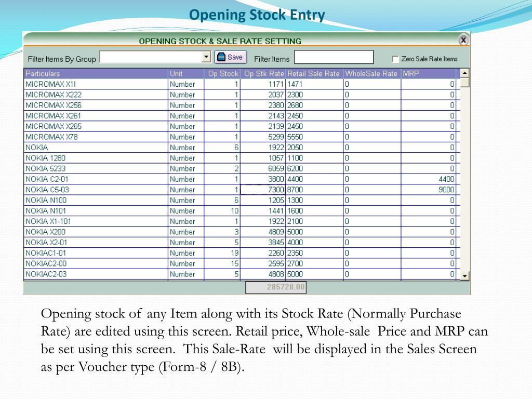Click the 2680 retail rate for MICROMAX X256
Viewport: 532px width, 399px height.
(314, 105)
